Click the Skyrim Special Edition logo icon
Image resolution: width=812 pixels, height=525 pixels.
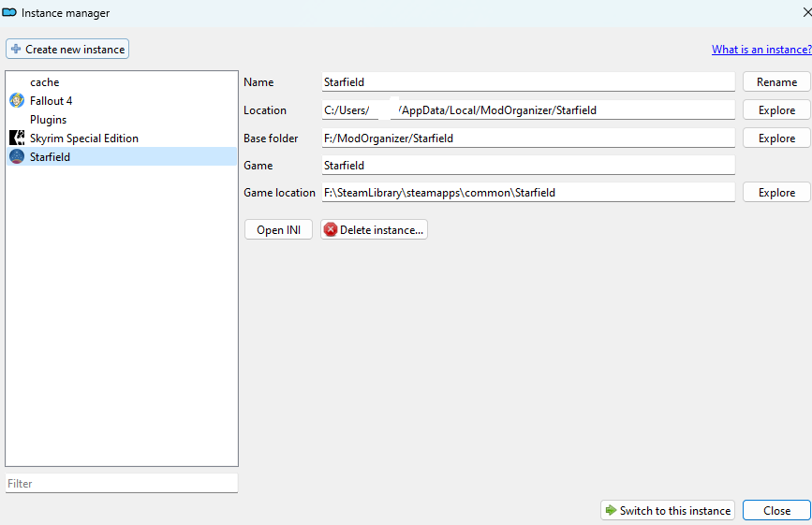pyautogui.click(x=17, y=138)
